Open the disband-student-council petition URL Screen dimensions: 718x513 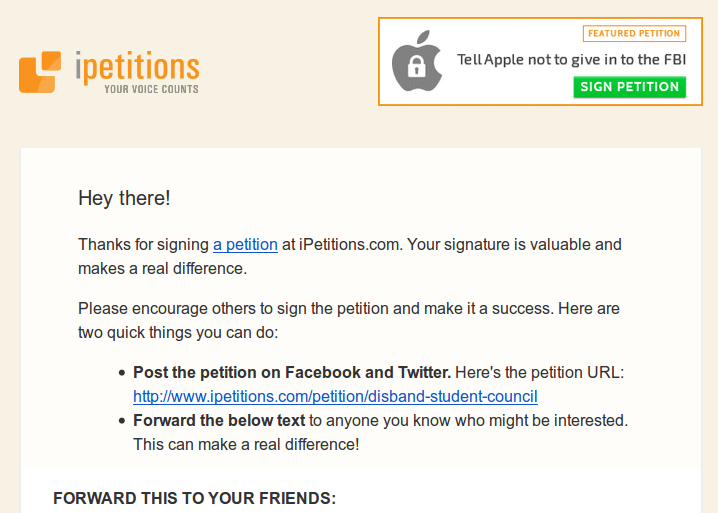point(335,397)
